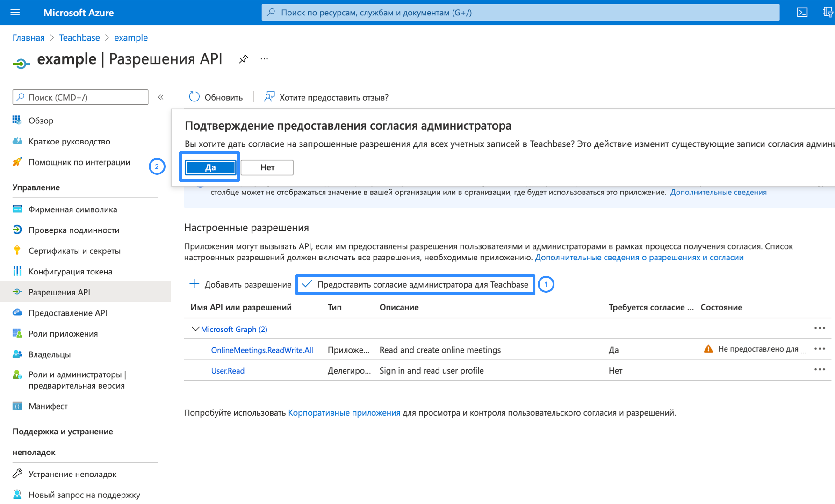Click 'Sign in and read user profile' description
835x504 pixels.
432,370
